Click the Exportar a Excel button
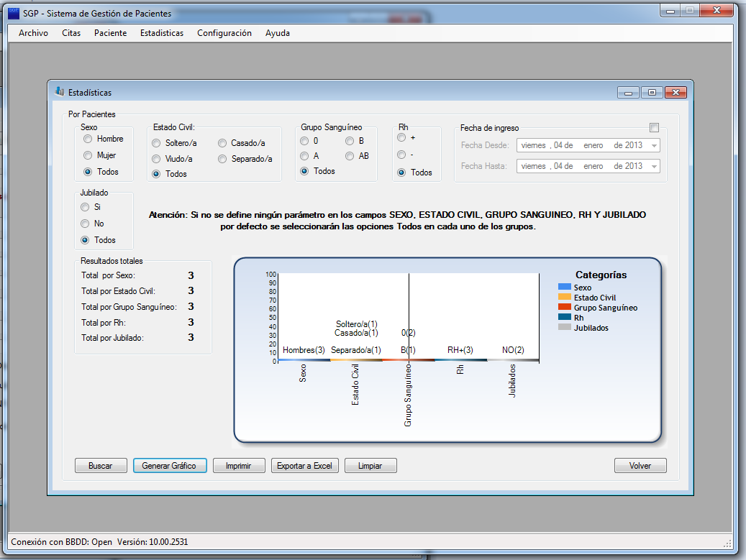This screenshot has height=560, width=746. (304, 466)
